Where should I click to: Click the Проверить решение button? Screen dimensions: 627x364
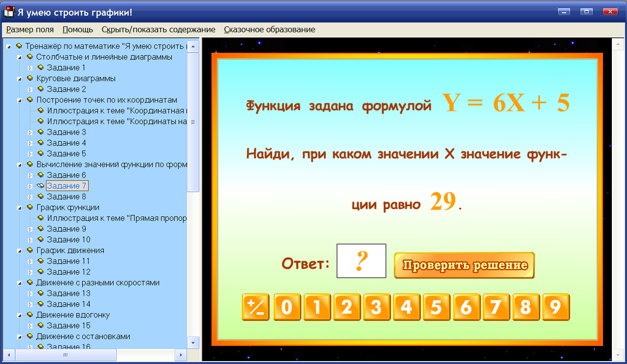pos(464,264)
